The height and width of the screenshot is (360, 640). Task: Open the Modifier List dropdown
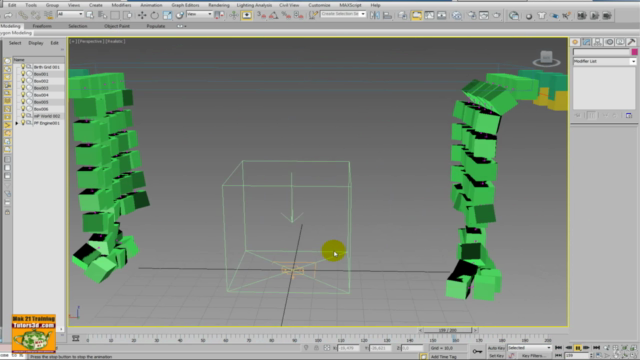pos(604,61)
